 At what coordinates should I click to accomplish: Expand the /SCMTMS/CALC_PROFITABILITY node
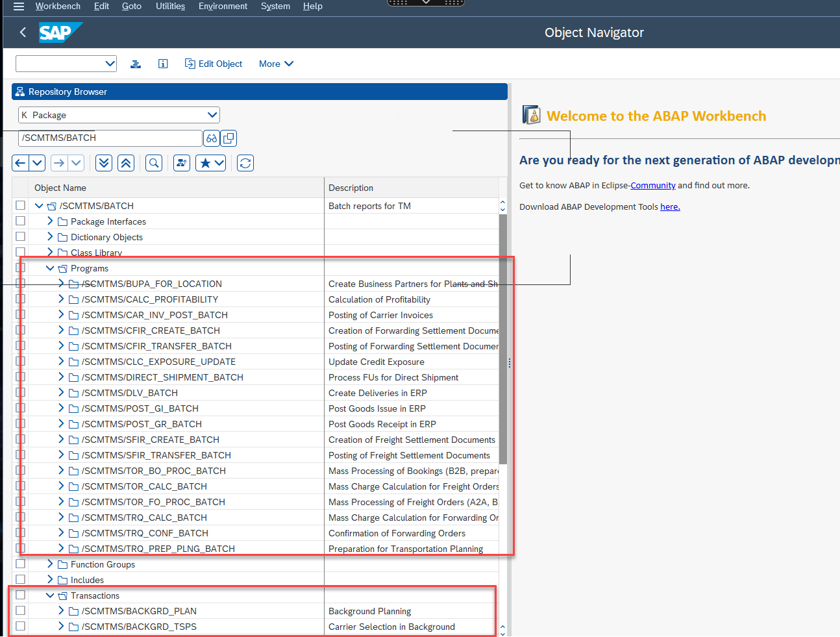[x=61, y=299]
